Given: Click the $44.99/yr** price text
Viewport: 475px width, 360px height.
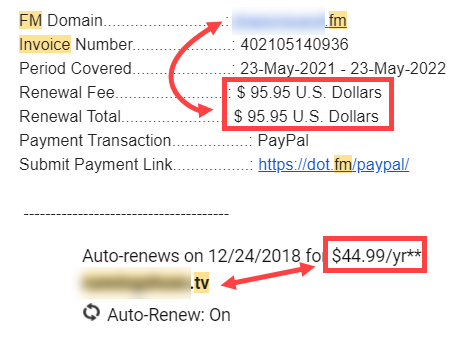Looking at the screenshot, I should (377, 256).
